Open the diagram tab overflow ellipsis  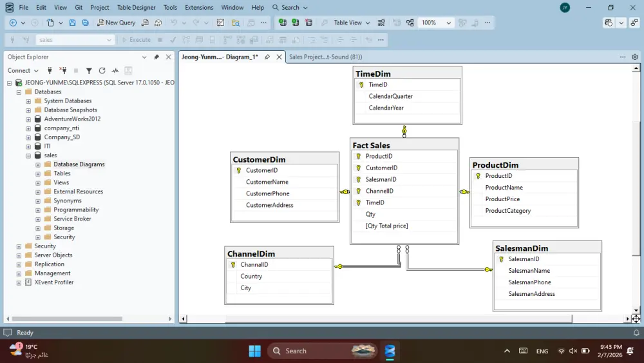(x=623, y=57)
